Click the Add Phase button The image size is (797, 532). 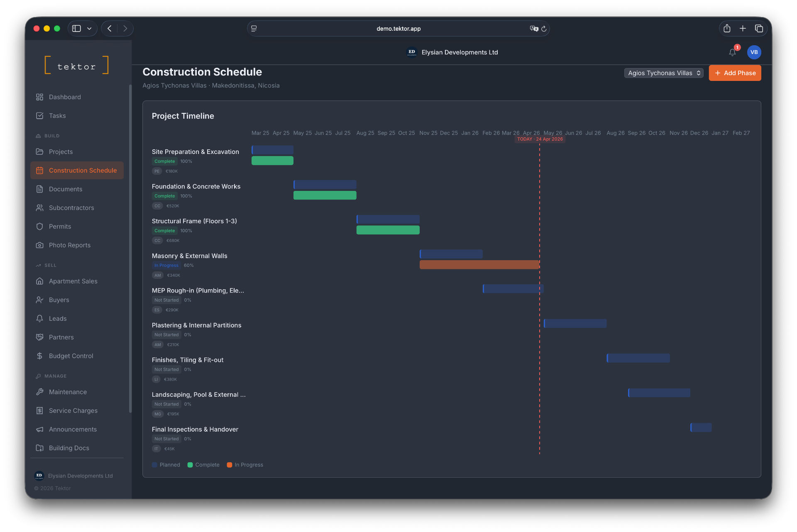click(x=734, y=73)
